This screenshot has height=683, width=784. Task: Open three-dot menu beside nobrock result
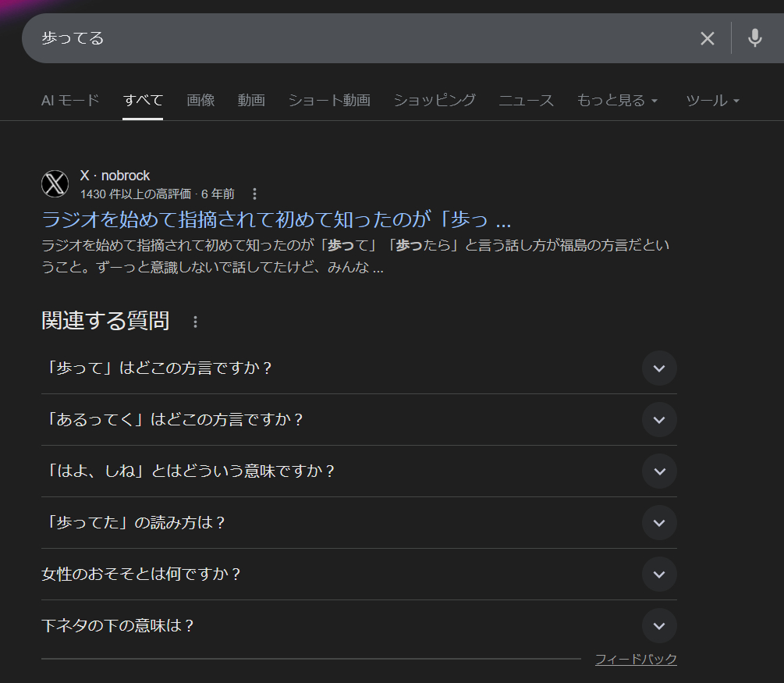[254, 194]
